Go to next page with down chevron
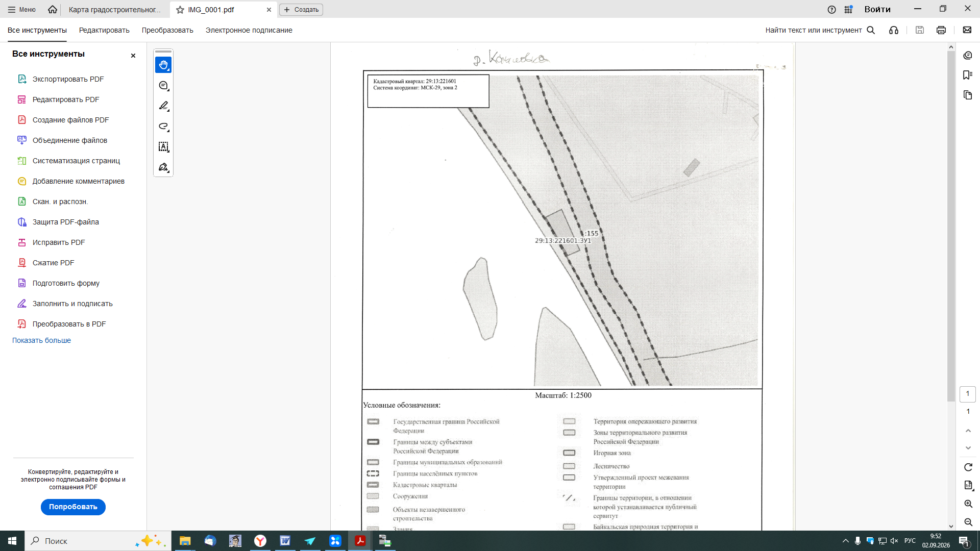This screenshot has height=551, width=980. coord(968,448)
